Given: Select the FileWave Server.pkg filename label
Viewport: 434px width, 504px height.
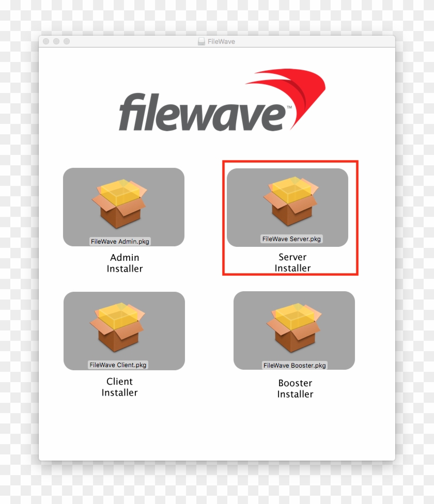Looking at the screenshot, I should tap(291, 239).
